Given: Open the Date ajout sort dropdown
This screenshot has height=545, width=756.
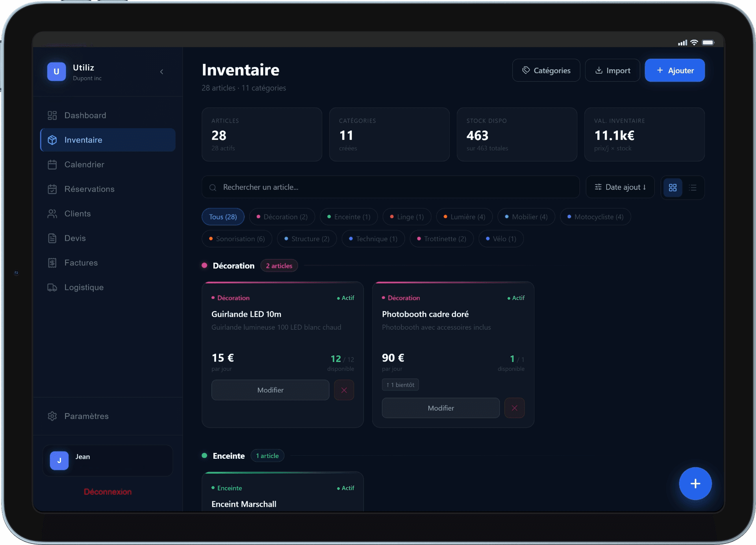Looking at the screenshot, I should pyautogui.click(x=620, y=187).
